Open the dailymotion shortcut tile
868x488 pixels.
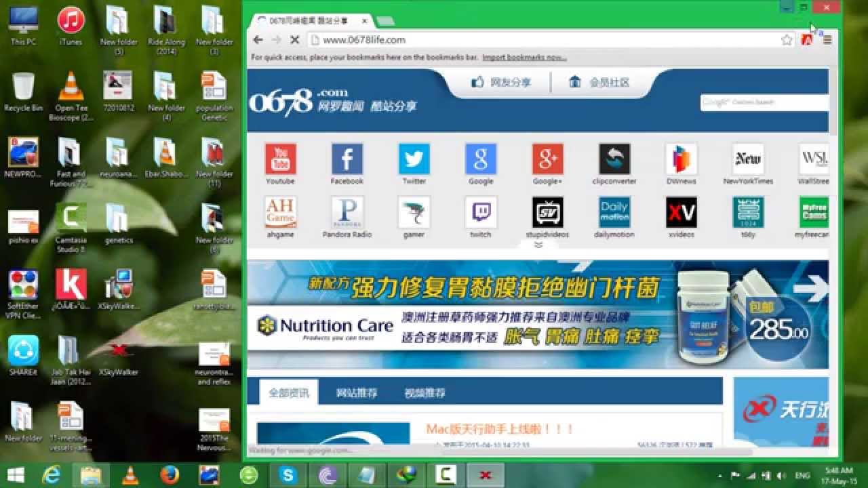(x=614, y=218)
